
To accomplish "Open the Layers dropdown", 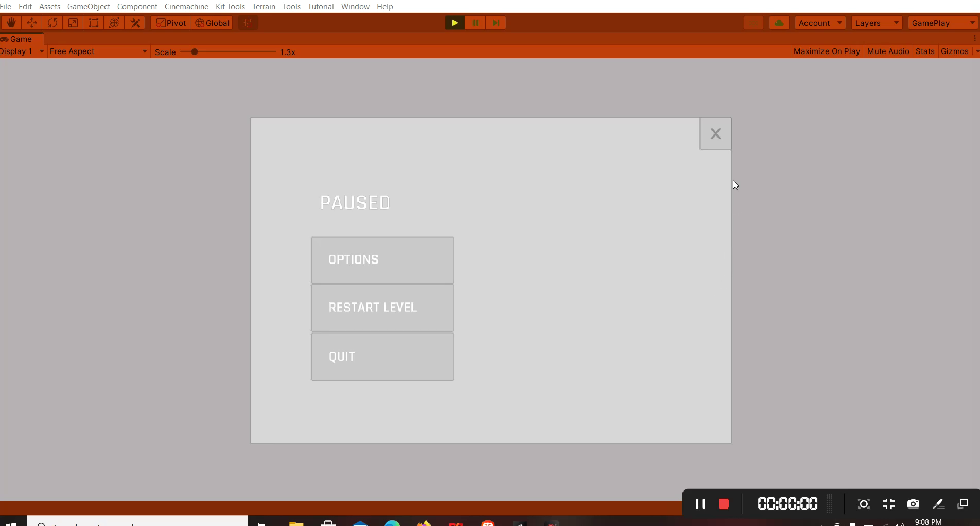I will pyautogui.click(x=877, y=23).
